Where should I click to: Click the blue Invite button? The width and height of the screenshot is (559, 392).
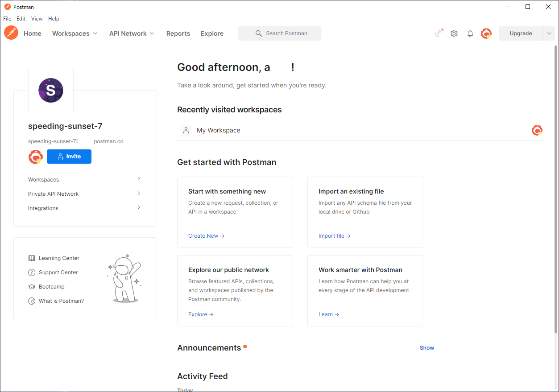(69, 157)
